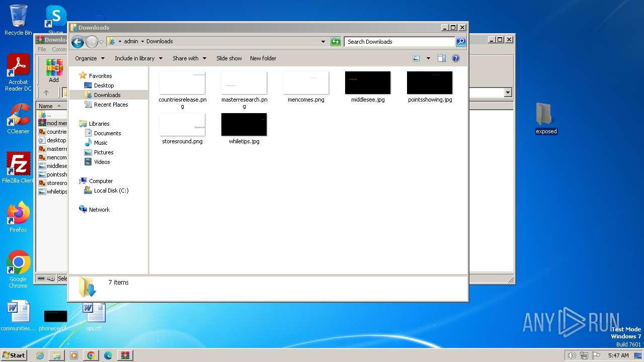Open the recent pages dropdown arrow

pyautogui.click(x=101, y=42)
